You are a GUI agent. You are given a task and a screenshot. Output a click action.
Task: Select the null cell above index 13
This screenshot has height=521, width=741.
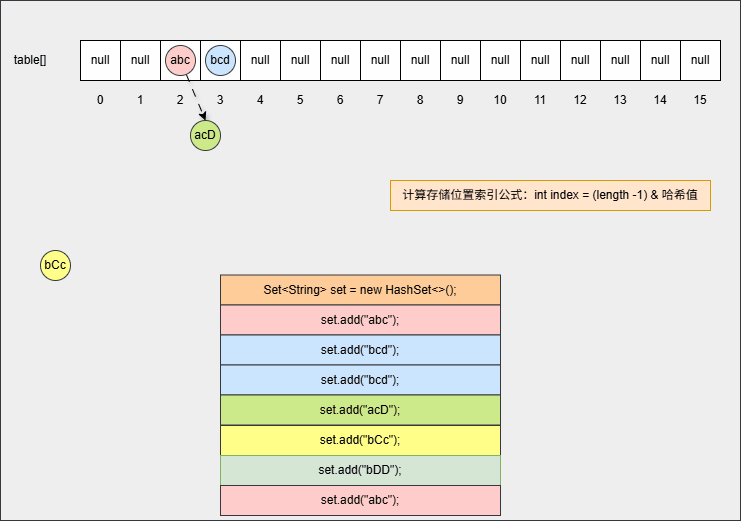click(x=620, y=60)
